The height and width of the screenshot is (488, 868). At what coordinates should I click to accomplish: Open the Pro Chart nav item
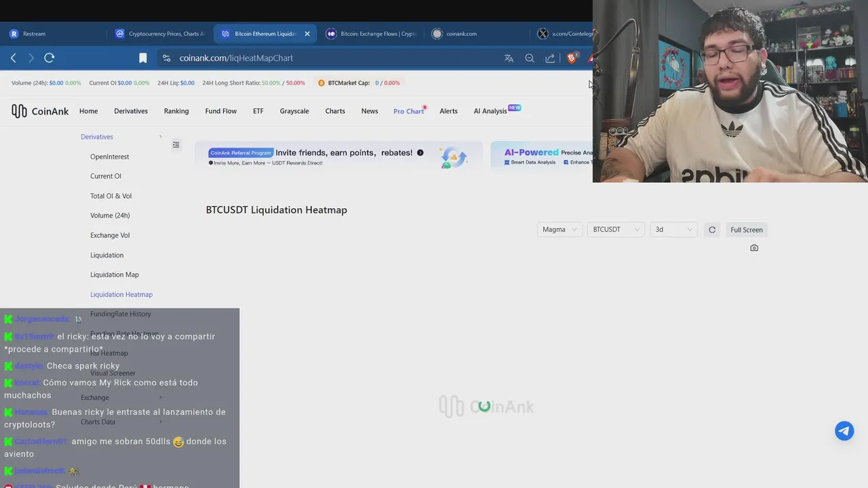[x=408, y=111]
